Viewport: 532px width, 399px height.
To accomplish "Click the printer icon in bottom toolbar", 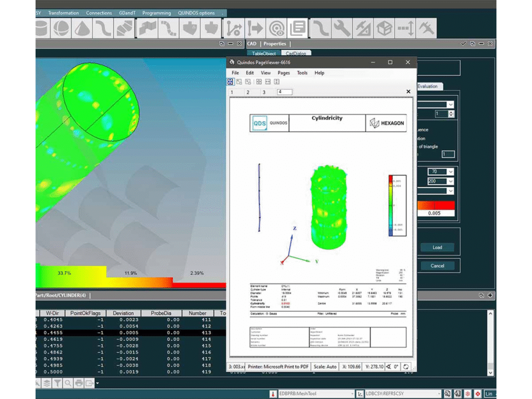I will (79, 383).
